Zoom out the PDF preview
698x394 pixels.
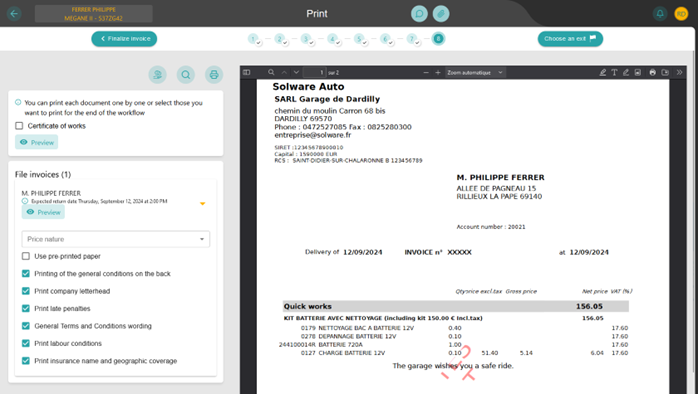(x=426, y=73)
